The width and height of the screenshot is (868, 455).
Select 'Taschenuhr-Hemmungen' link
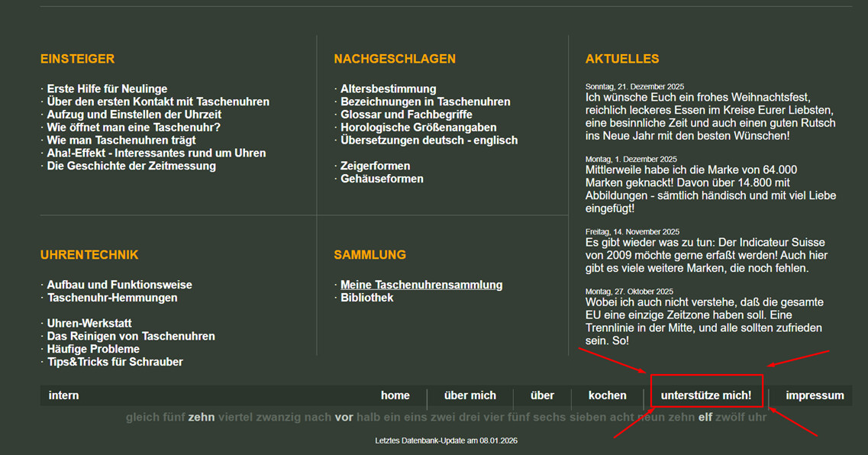click(112, 298)
